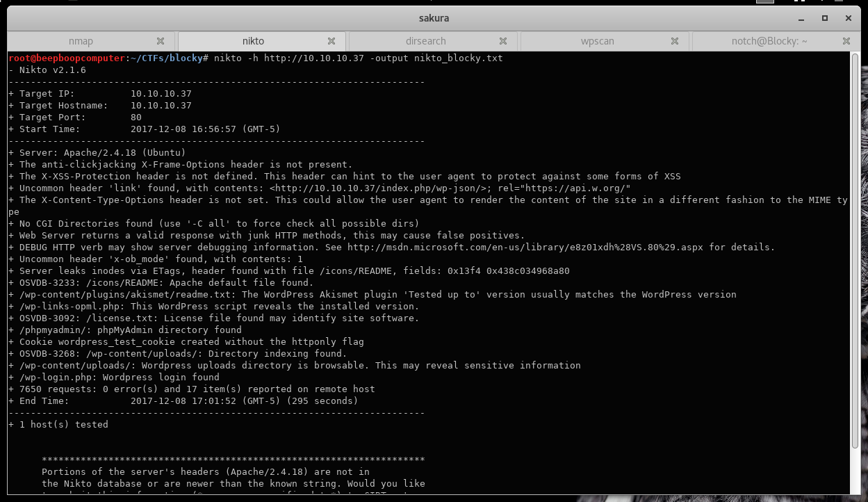868x502 pixels.
Task: Switch to the nmap tab
Action: click(x=81, y=41)
